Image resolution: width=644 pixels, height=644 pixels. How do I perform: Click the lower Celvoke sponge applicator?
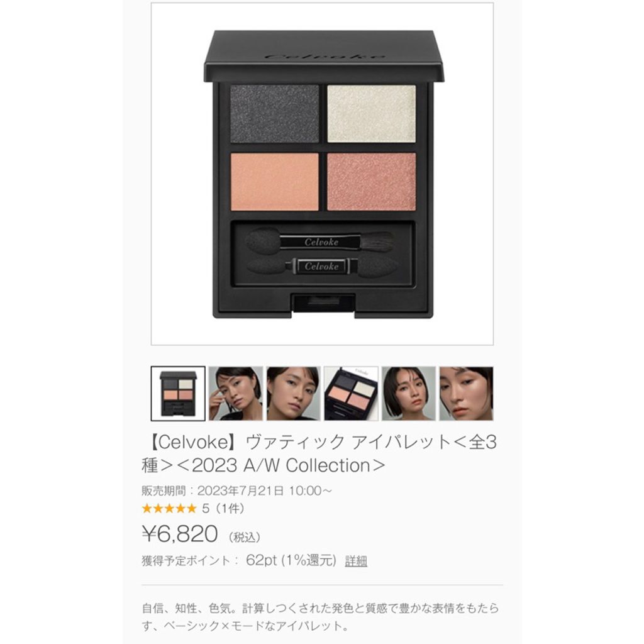pyautogui.click(x=322, y=266)
